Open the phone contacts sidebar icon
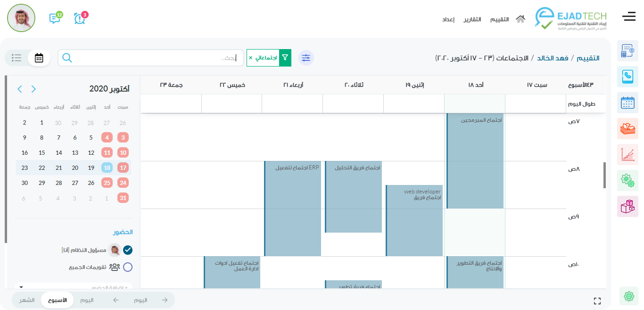Image resolution: width=644 pixels, height=310 pixels. [x=627, y=76]
